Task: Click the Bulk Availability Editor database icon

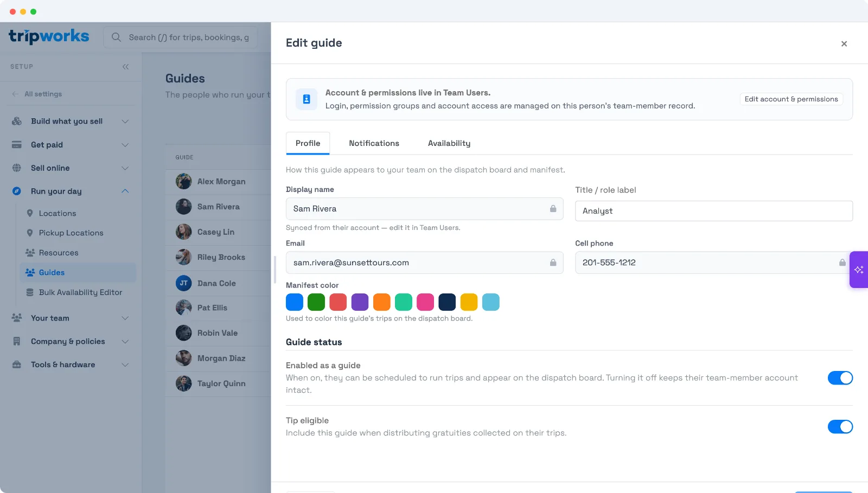Action: tap(30, 292)
